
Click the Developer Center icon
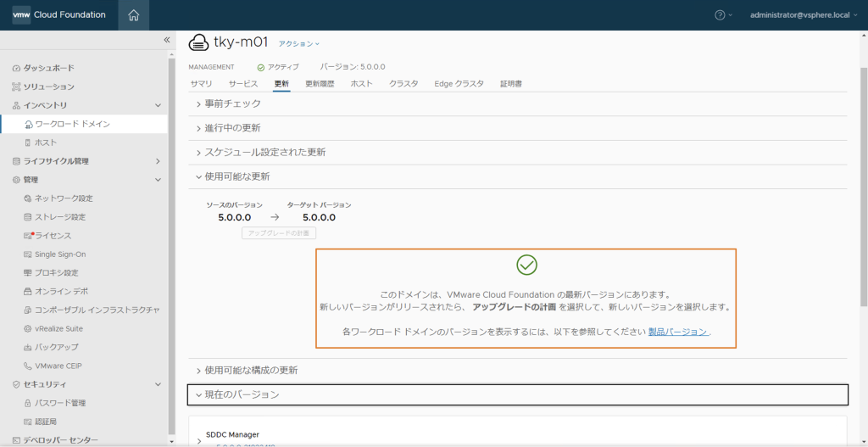pyautogui.click(x=16, y=440)
